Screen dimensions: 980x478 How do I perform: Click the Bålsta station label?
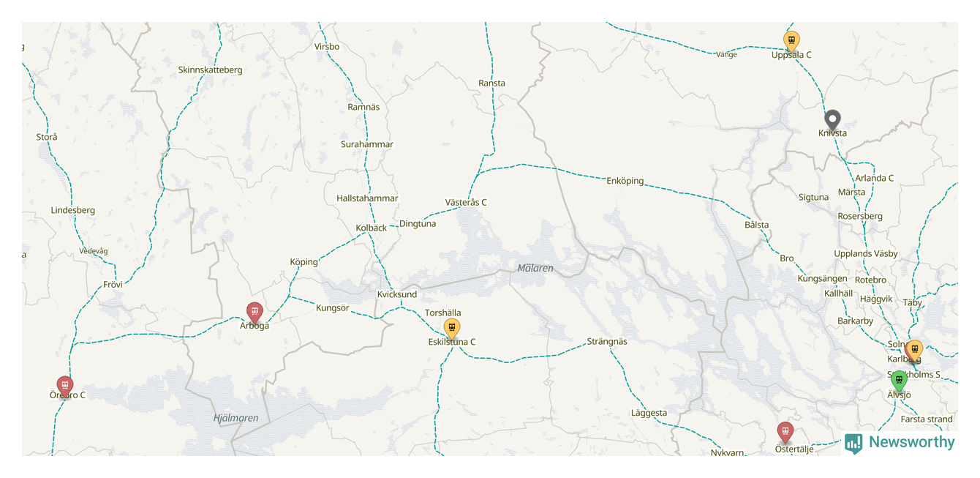click(x=757, y=225)
